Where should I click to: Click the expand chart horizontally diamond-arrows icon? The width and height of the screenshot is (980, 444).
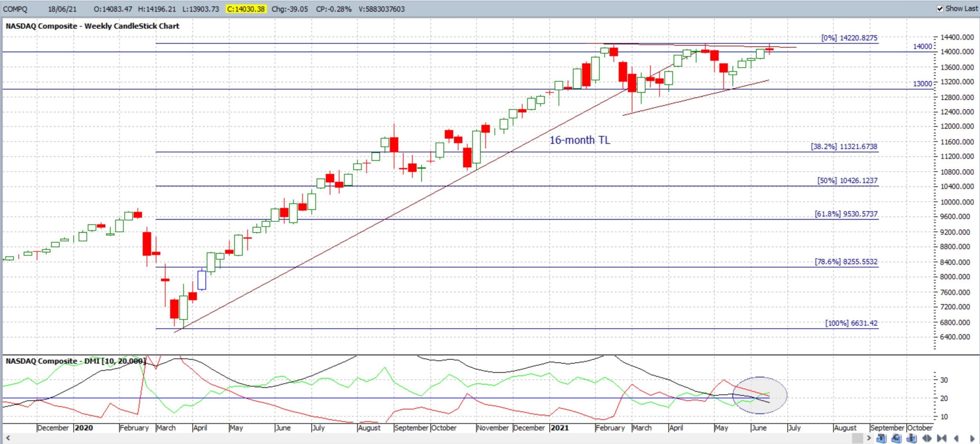[x=927, y=438]
